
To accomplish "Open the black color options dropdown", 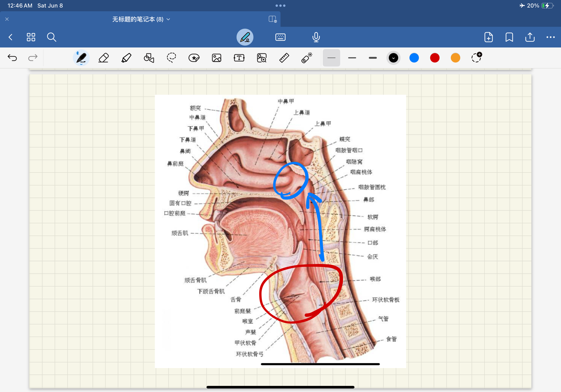I will (x=393, y=58).
